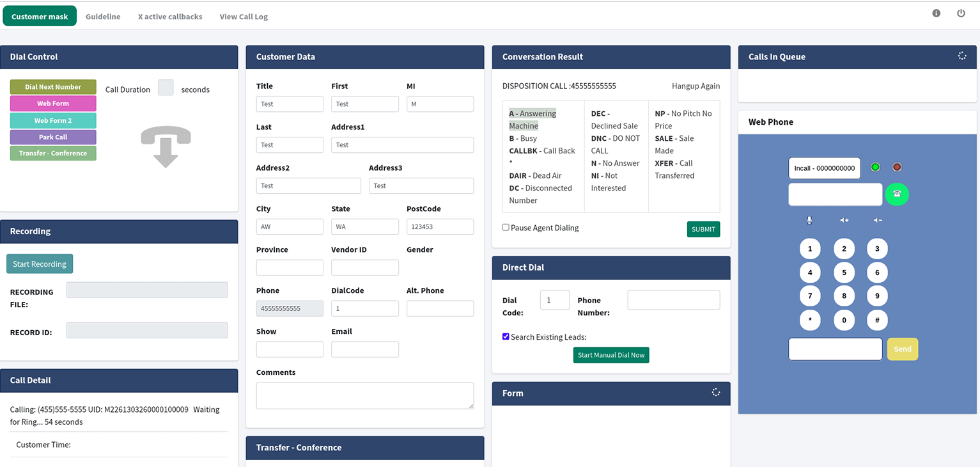
Task: Dial keypad star key
Action: (810, 320)
